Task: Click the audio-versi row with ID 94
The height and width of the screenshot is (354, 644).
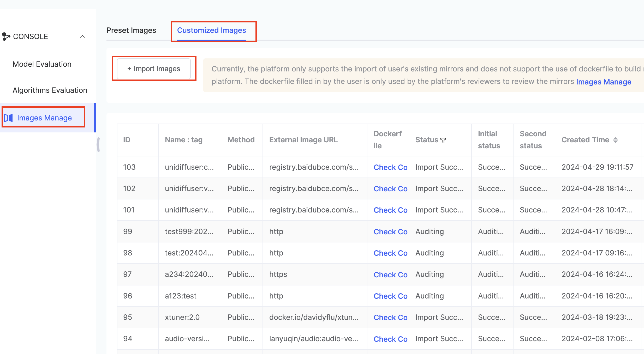Action: point(187,339)
